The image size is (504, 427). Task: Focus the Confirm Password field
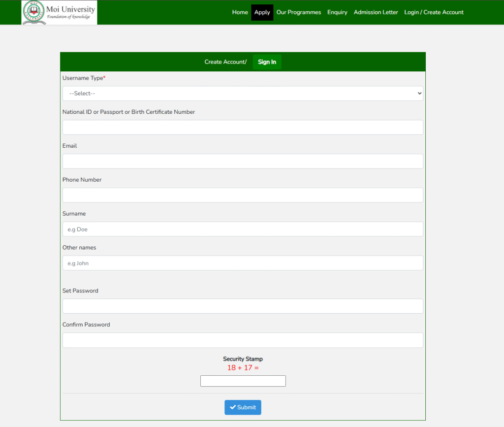[243, 340]
